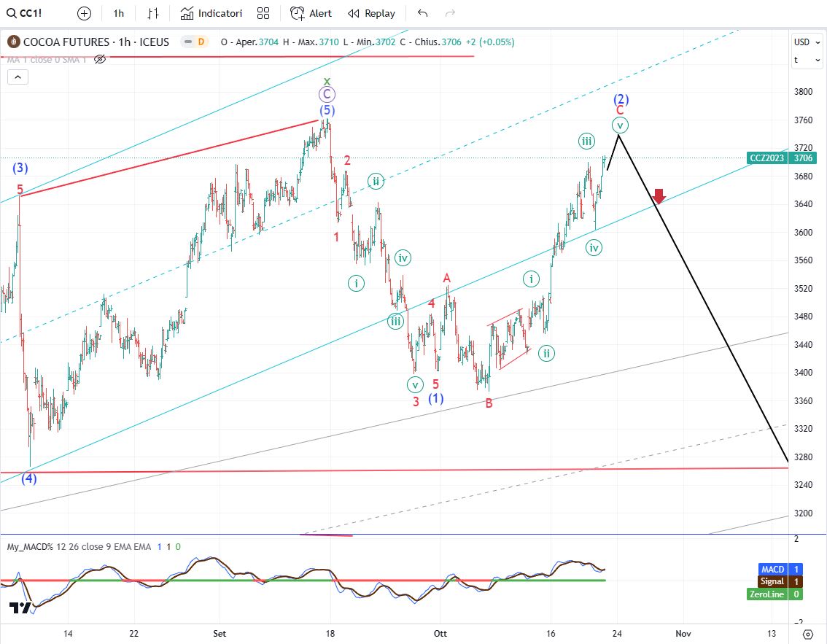Toggle visibility of MA indicator eye icon
The height and width of the screenshot is (644, 827).
click(100, 59)
